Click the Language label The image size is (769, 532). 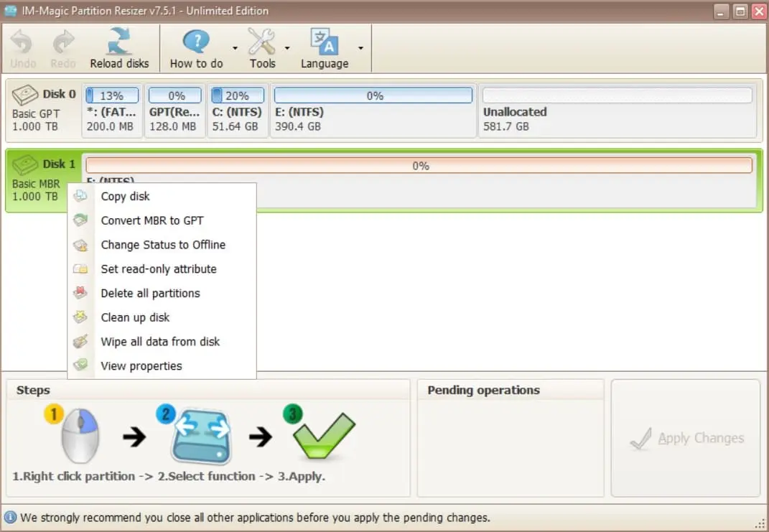pyautogui.click(x=325, y=64)
